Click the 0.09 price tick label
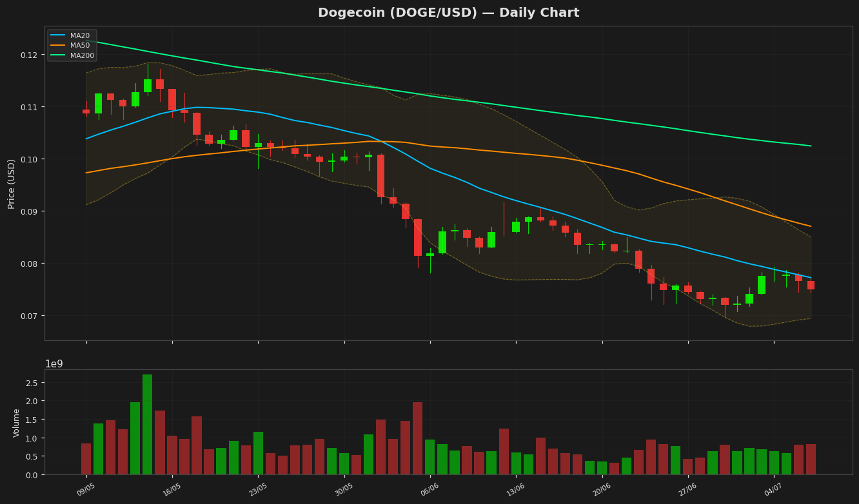 [30, 211]
